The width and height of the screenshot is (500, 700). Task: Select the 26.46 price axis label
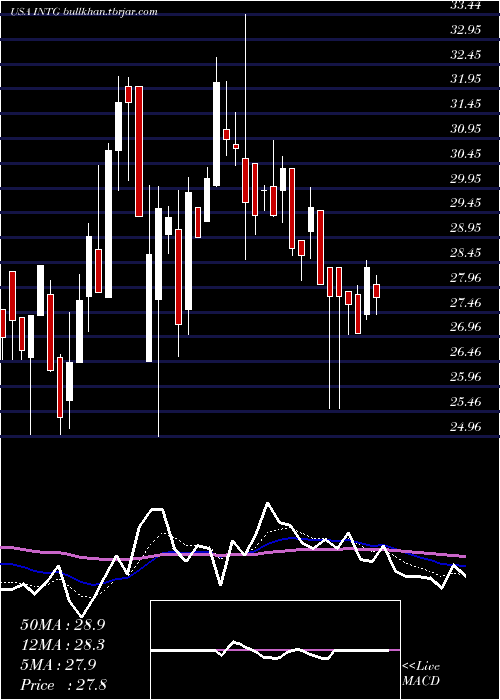point(466,352)
